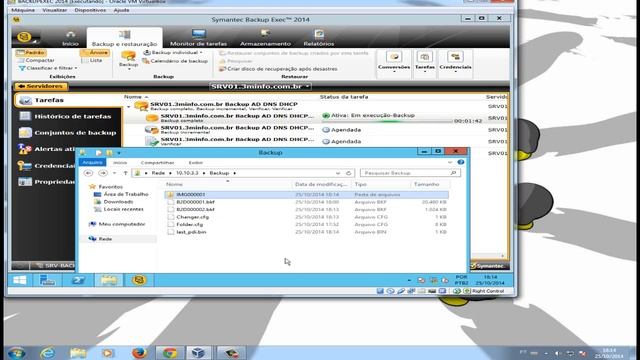Click the first Agendada status entry
This screenshot has height=360, width=640.
[x=342, y=130]
